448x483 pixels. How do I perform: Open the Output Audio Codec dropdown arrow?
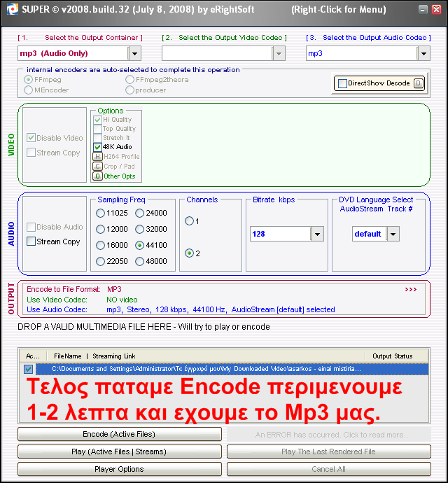pyautogui.click(x=423, y=53)
